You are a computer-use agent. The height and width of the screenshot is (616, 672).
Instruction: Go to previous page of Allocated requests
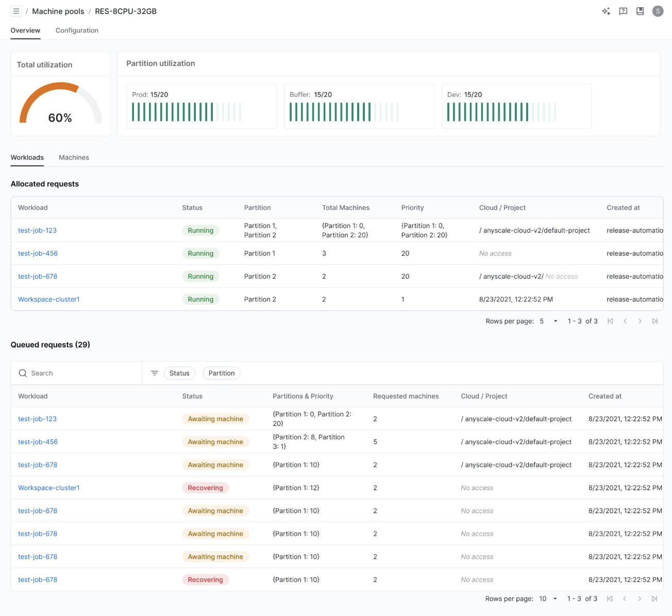(625, 321)
